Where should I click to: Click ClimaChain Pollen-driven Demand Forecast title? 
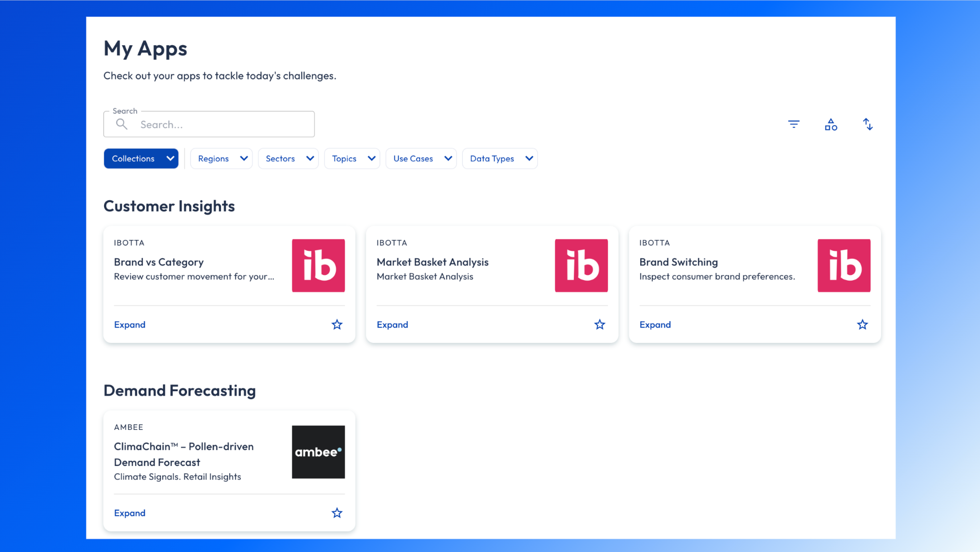[184, 454]
